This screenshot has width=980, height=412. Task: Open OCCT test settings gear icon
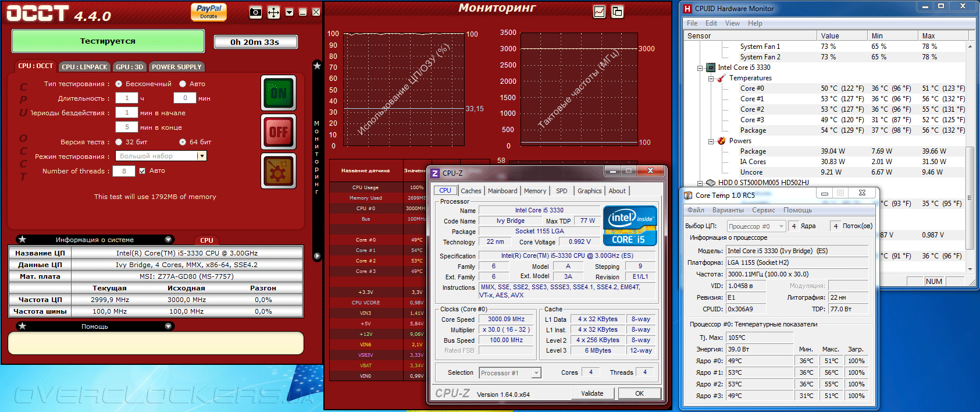[x=279, y=171]
